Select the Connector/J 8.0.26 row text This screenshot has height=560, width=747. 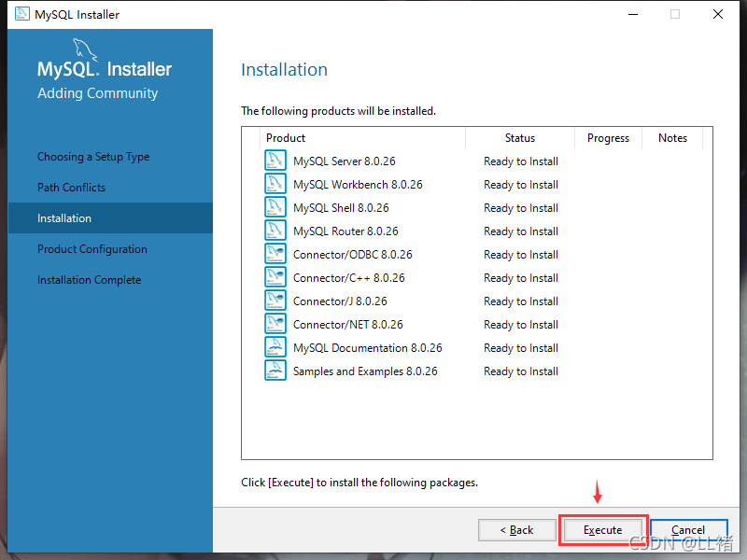(340, 301)
